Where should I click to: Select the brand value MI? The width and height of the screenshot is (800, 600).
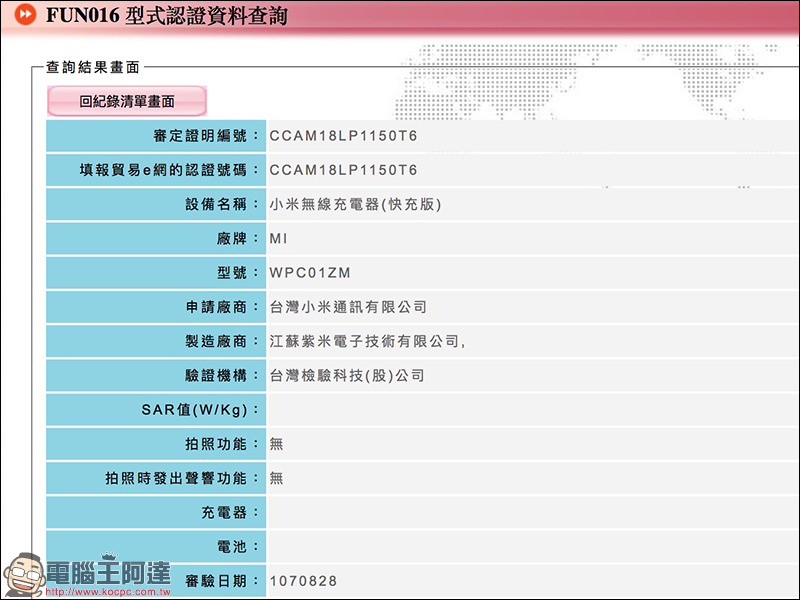279,238
